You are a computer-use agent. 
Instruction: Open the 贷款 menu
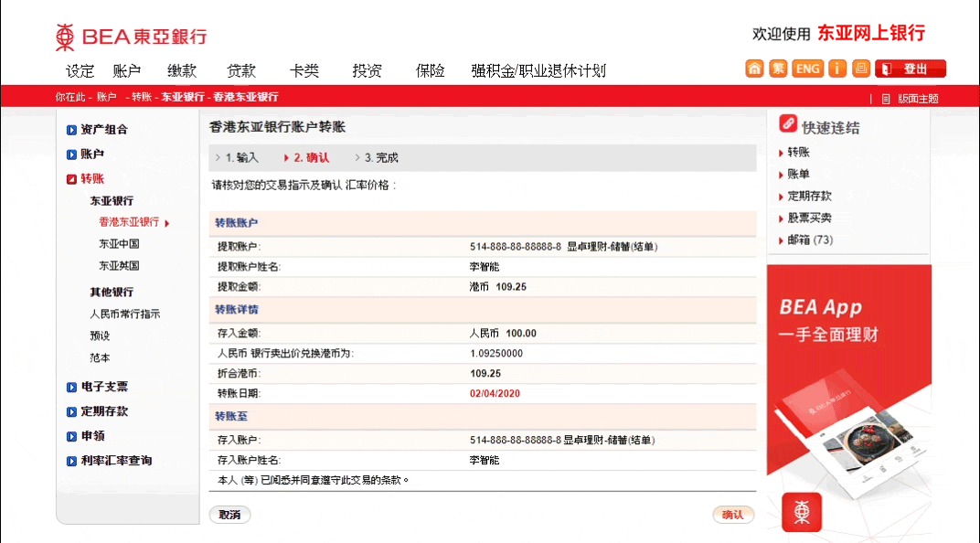click(x=241, y=70)
